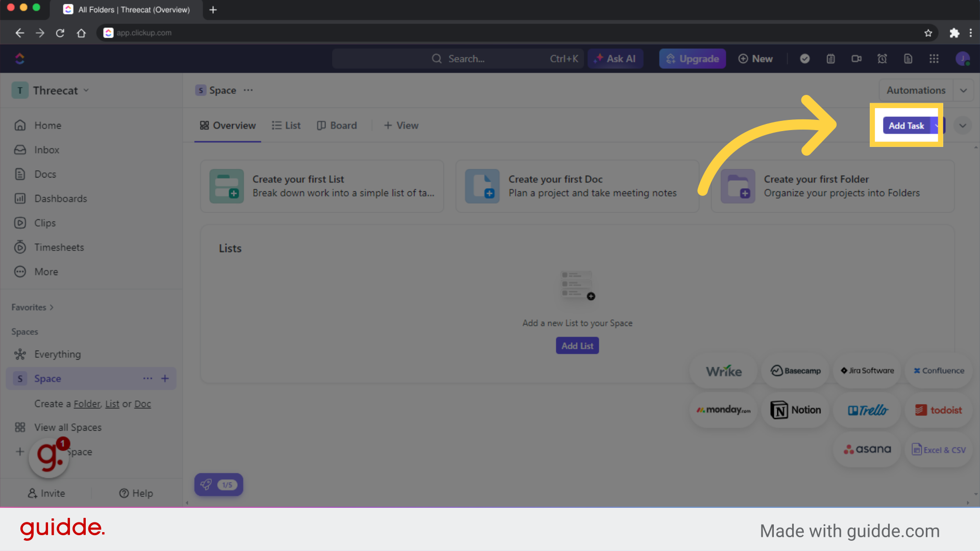Click the Add List button
This screenshot has width=980, height=551.
pyautogui.click(x=577, y=346)
